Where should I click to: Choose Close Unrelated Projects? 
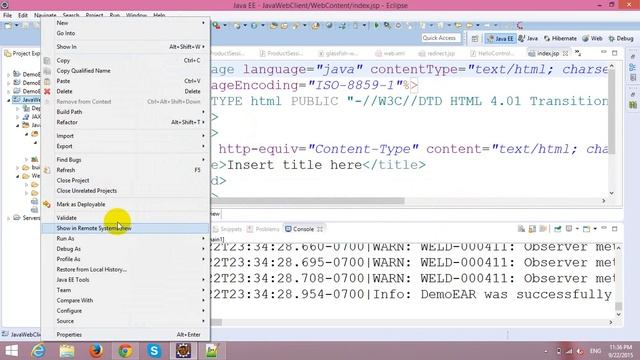click(x=126, y=191)
